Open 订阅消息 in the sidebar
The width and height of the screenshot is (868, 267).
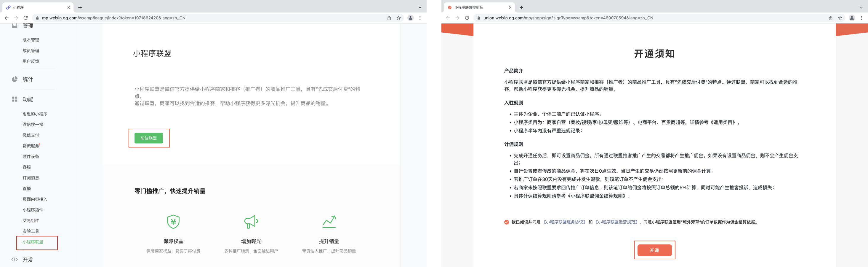[x=31, y=178]
